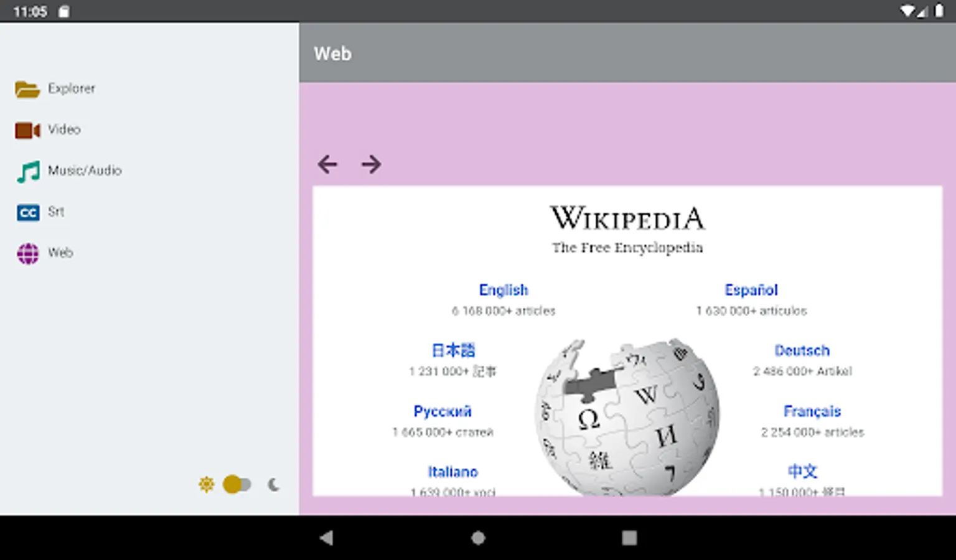Image resolution: width=956 pixels, height=560 pixels.
Task: Open the Japanese 日本語 Wikipedia link
Action: coord(453,350)
